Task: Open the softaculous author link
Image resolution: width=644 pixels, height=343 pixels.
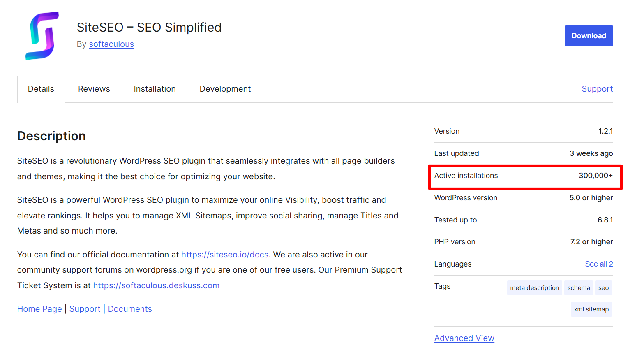Action: click(111, 44)
